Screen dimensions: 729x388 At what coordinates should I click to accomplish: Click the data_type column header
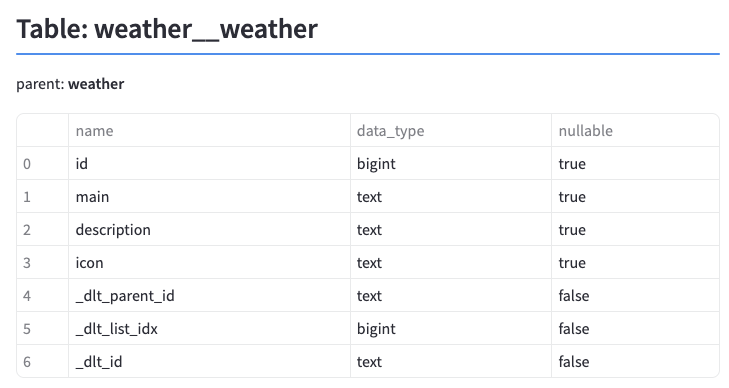451,131
